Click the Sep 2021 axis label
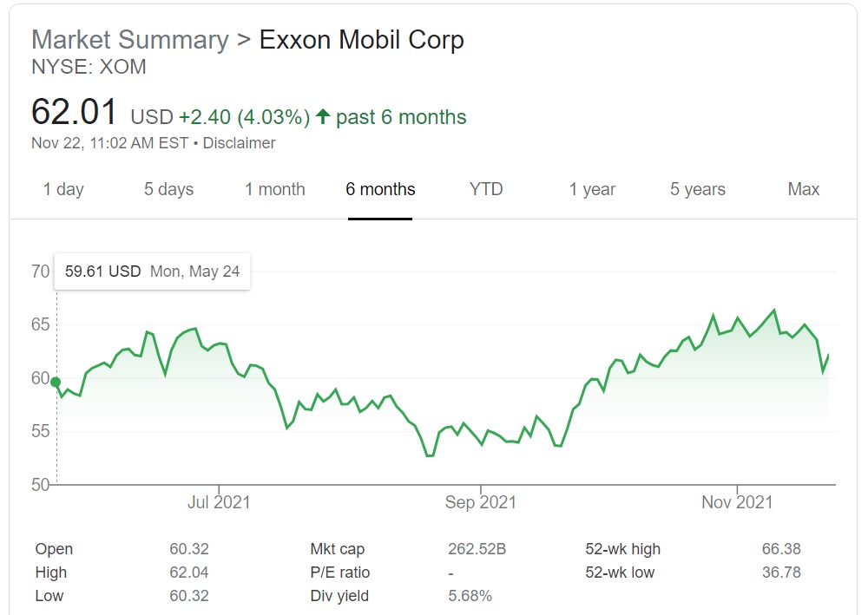Viewport: 868px width, 615px height. coord(480,501)
